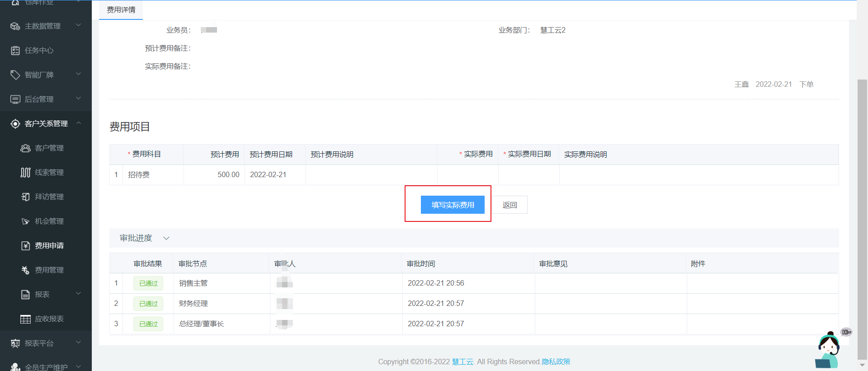Click the 填写实际费用 button

click(453, 205)
